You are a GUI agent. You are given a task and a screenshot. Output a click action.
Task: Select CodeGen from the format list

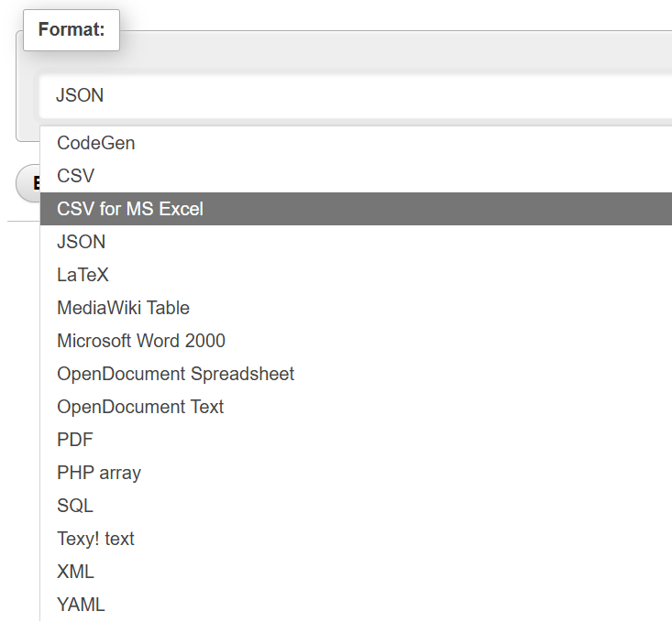tap(356, 143)
